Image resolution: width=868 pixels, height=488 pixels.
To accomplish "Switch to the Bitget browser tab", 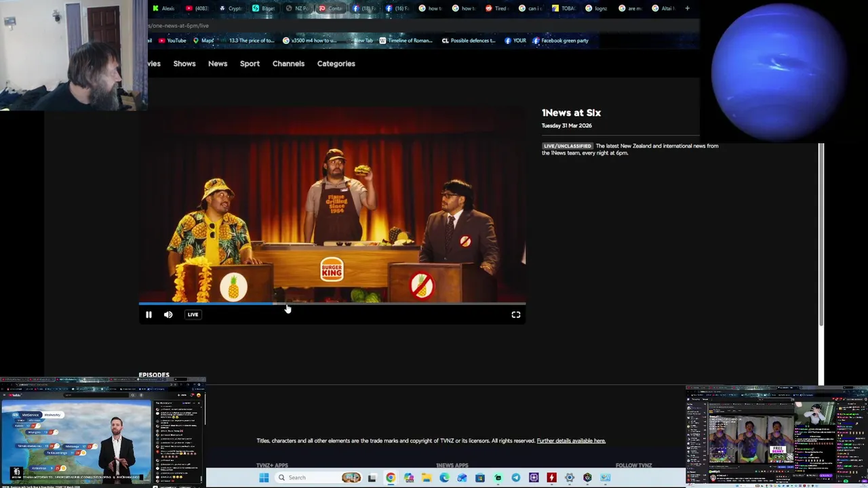I will pyautogui.click(x=264, y=8).
